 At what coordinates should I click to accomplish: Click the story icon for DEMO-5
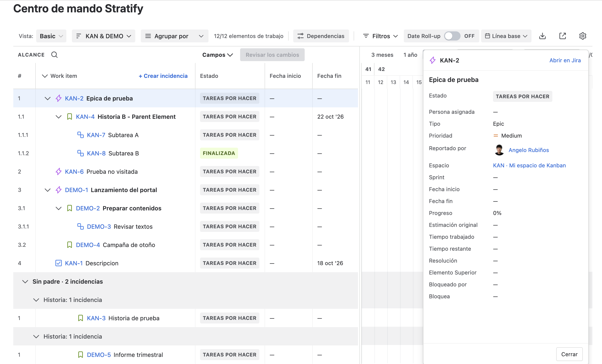pos(80,355)
